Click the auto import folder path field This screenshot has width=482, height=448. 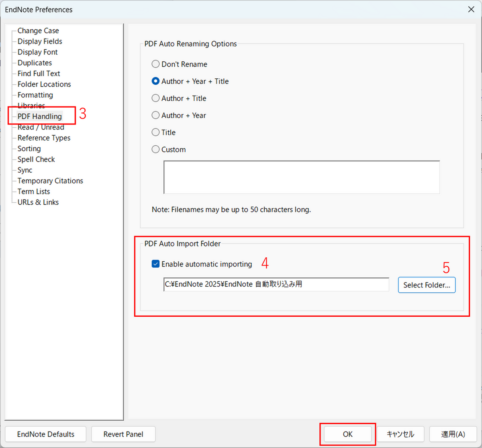click(276, 285)
